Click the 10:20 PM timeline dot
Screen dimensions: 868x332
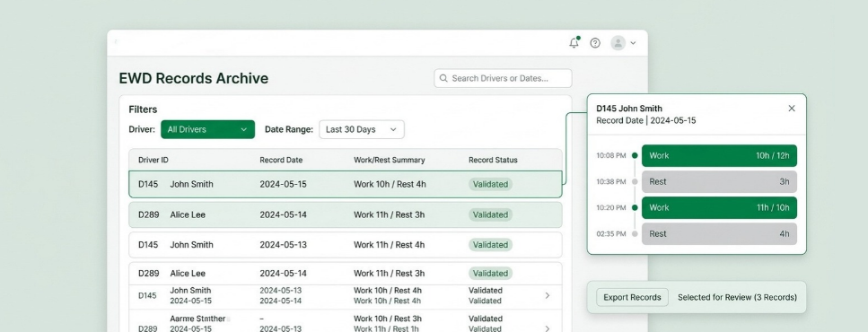point(635,207)
